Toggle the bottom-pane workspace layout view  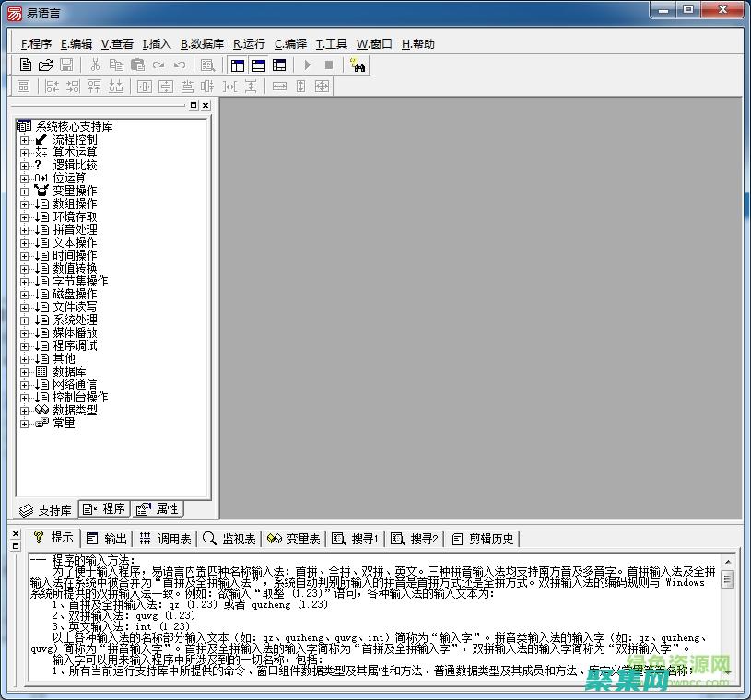259,64
